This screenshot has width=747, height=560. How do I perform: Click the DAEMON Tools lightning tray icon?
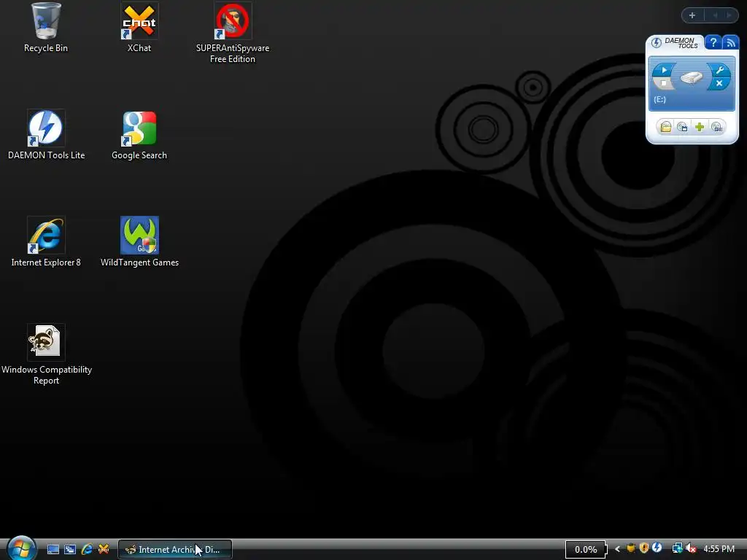click(657, 548)
